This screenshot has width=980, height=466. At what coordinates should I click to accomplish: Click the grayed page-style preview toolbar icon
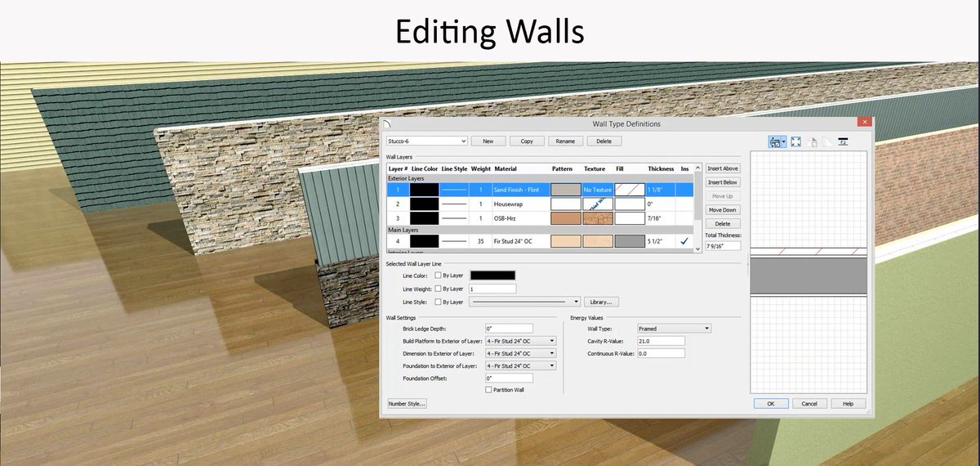point(826,141)
